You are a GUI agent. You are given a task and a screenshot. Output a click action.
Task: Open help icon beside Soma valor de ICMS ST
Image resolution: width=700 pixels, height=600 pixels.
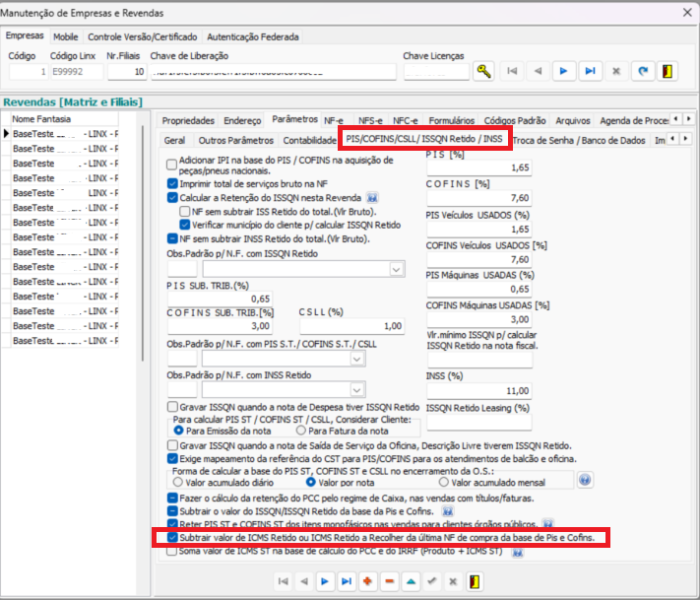[518, 553]
